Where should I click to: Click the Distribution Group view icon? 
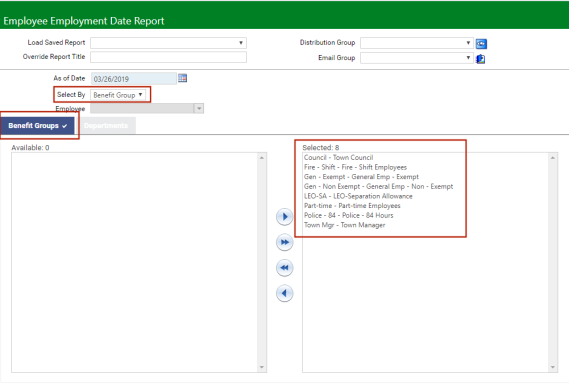(481, 44)
